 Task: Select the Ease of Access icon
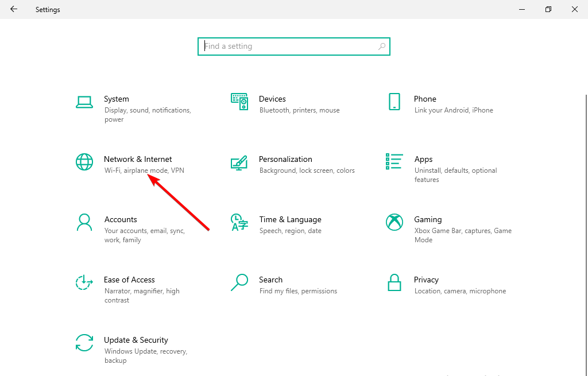[x=84, y=282]
